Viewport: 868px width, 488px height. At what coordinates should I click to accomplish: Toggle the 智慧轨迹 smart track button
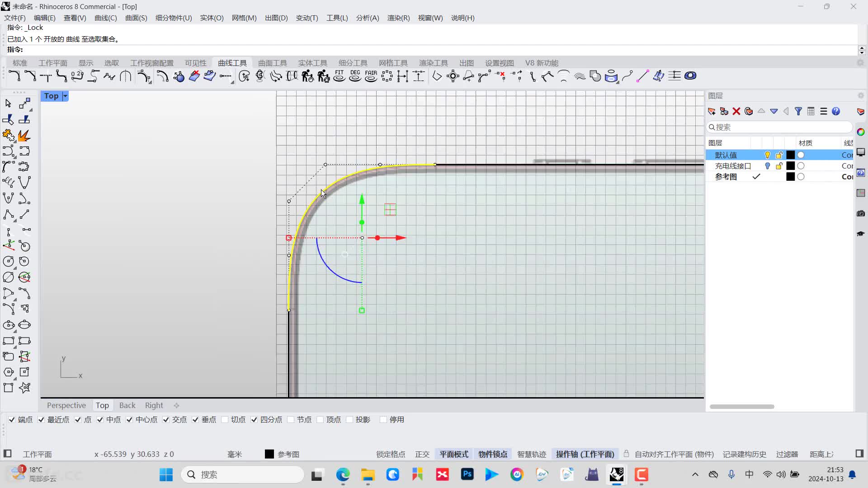pos(532,454)
